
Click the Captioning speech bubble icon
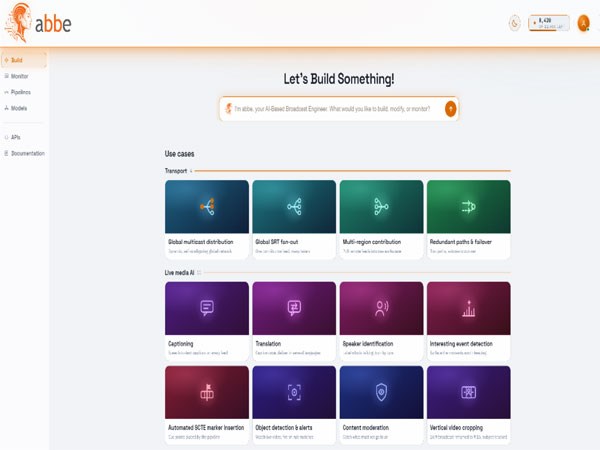click(x=207, y=308)
